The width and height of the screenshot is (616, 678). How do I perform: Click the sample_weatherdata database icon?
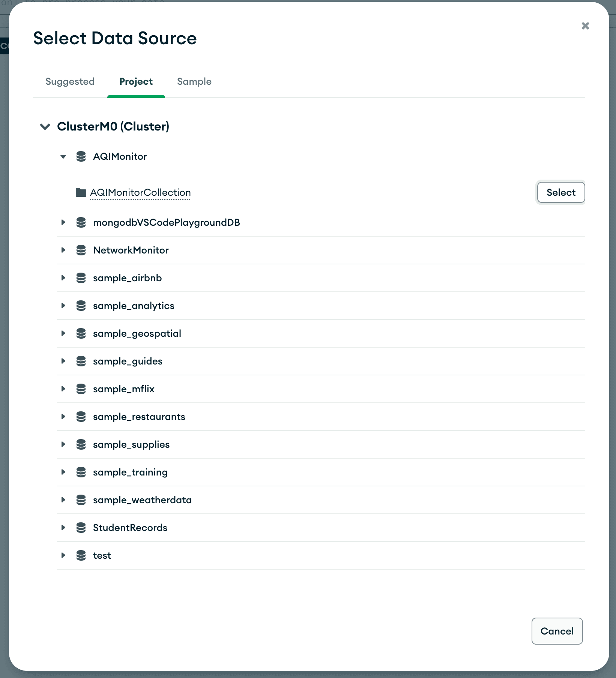pyautogui.click(x=81, y=500)
